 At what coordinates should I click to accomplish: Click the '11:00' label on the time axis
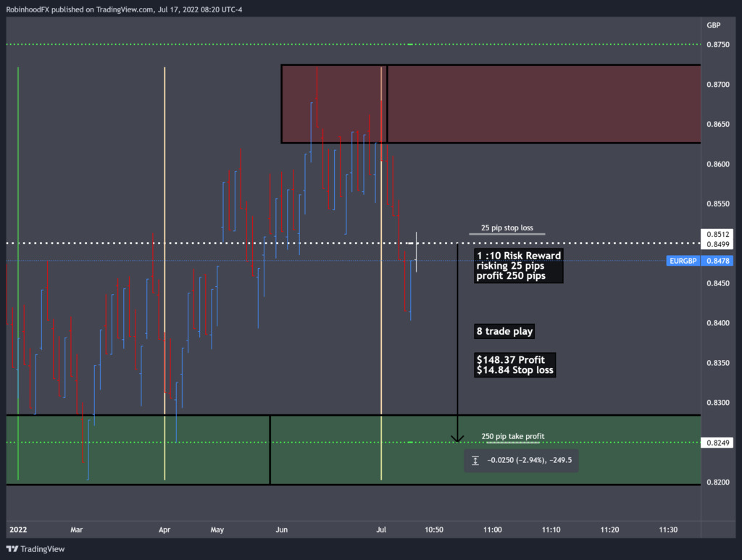tap(492, 530)
